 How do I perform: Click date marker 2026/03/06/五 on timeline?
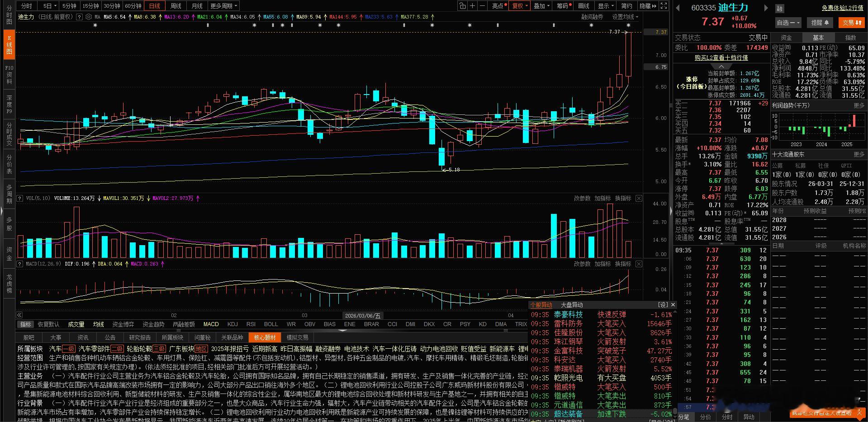click(x=363, y=316)
